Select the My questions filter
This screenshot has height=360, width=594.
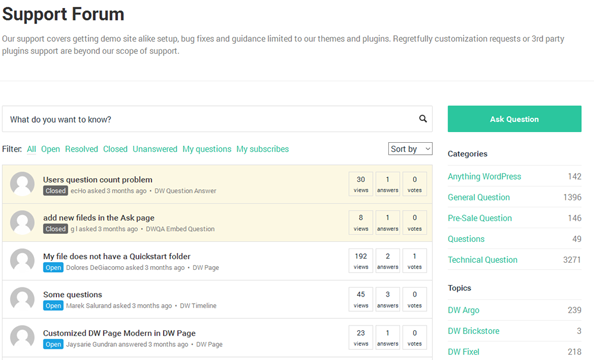pyautogui.click(x=207, y=149)
